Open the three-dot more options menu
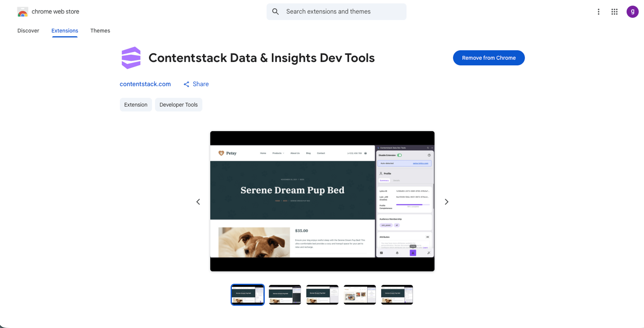 coord(599,12)
